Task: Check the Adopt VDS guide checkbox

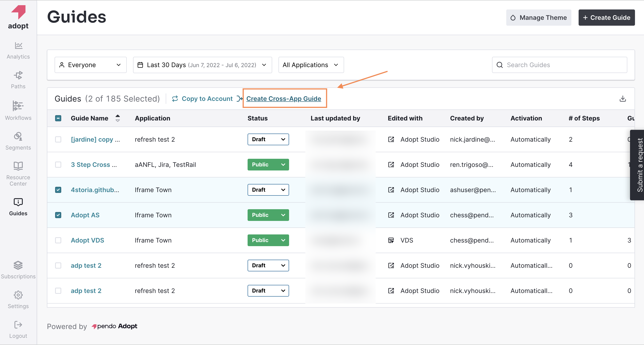Action: click(x=58, y=240)
